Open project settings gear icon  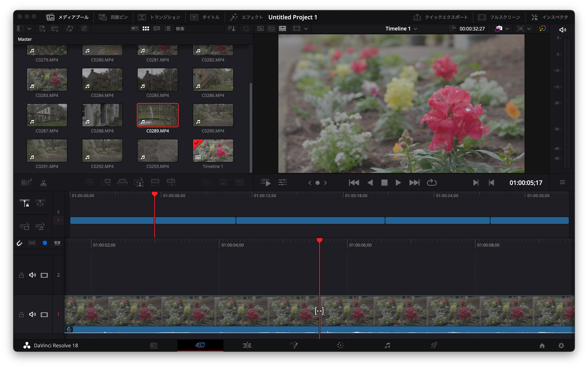tap(561, 346)
